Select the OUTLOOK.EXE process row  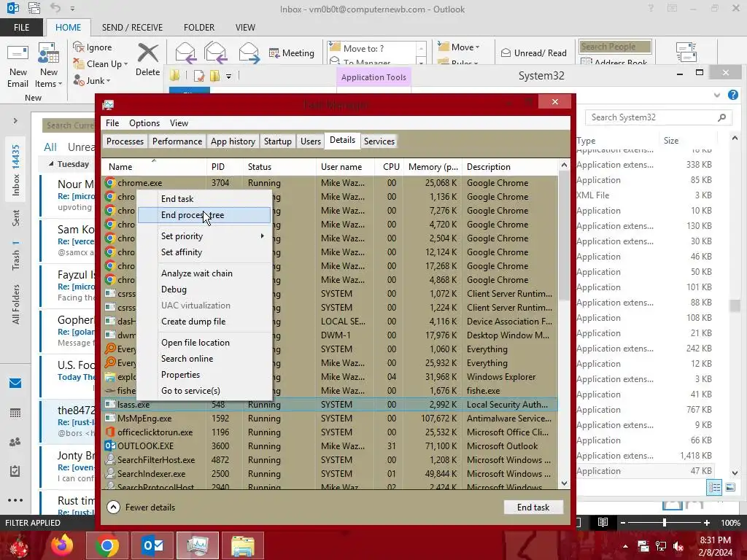click(x=329, y=446)
